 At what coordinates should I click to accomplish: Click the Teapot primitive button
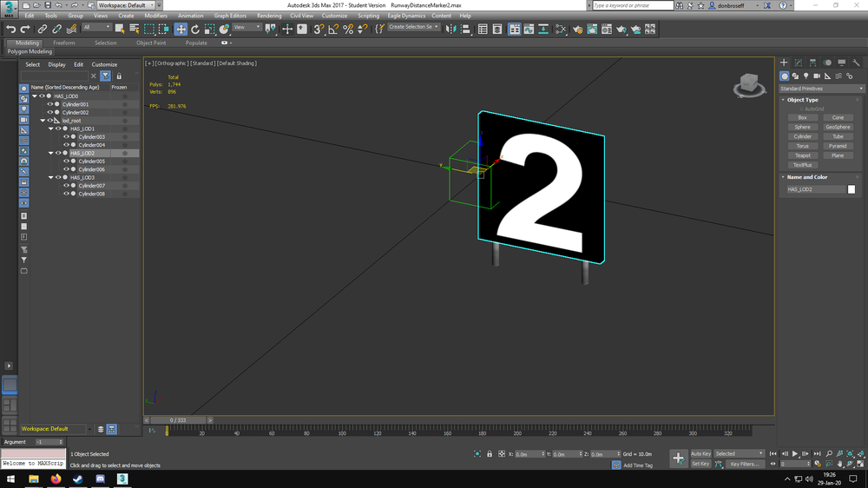[x=803, y=155]
